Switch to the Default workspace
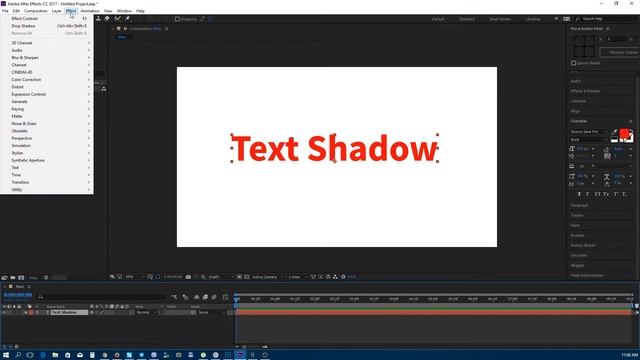 coord(438,19)
